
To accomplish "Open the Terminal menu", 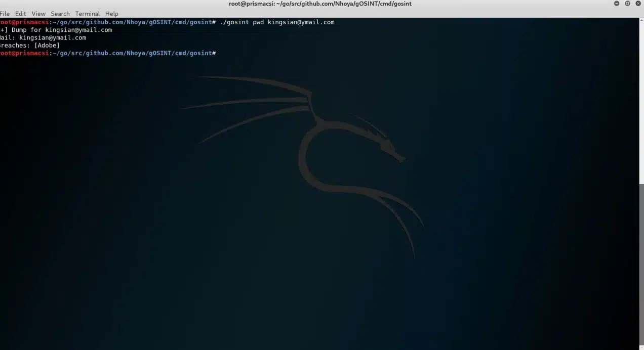I will 88,14.
